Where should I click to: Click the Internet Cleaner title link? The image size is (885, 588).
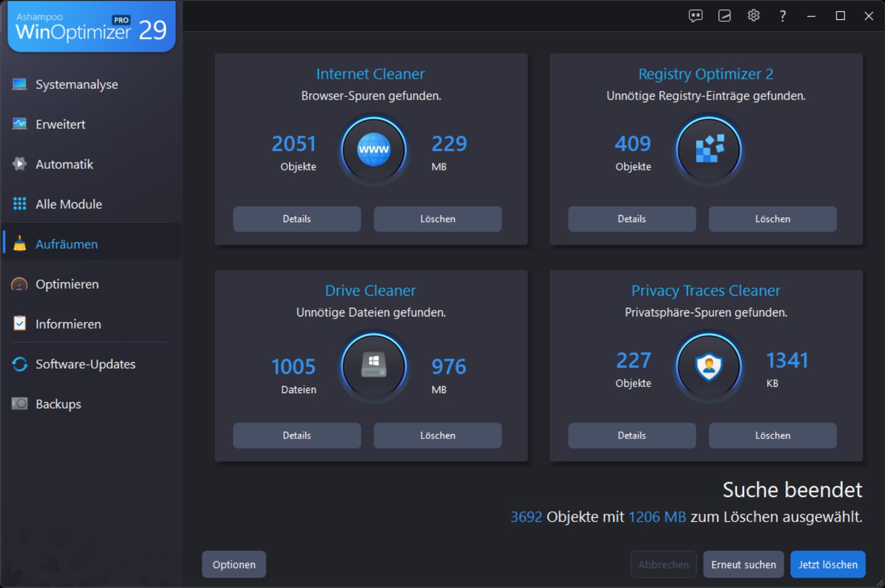(370, 74)
